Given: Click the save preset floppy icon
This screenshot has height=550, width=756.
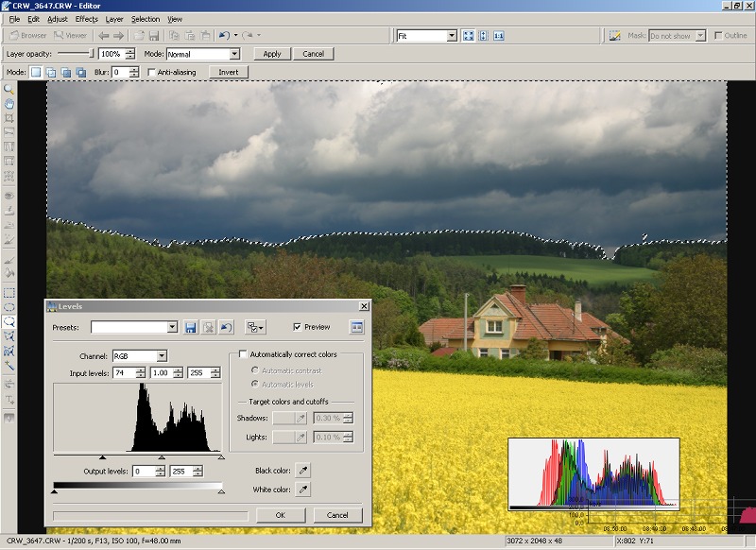Looking at the screenshot, I should 191,327.
